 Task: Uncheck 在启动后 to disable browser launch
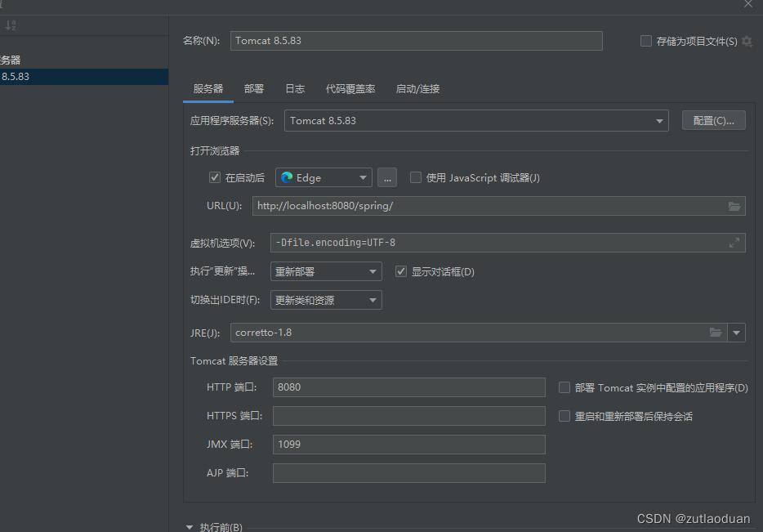coord(214,177)
